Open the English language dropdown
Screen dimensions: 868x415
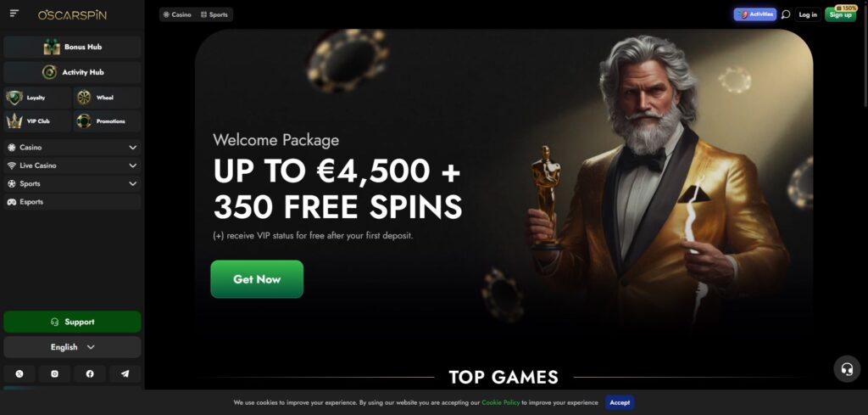[x=72, y=347]
